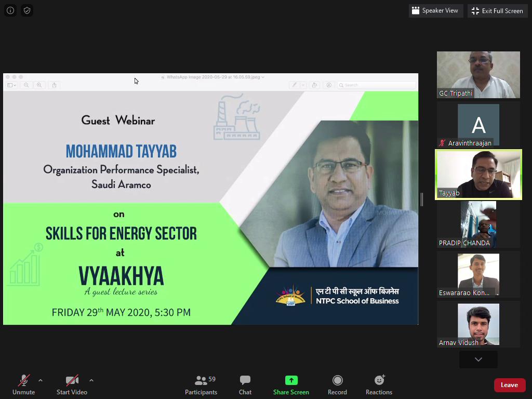
Task: Show more participants with down chevron
Action: pyautogui.click(x=478, y=360)
